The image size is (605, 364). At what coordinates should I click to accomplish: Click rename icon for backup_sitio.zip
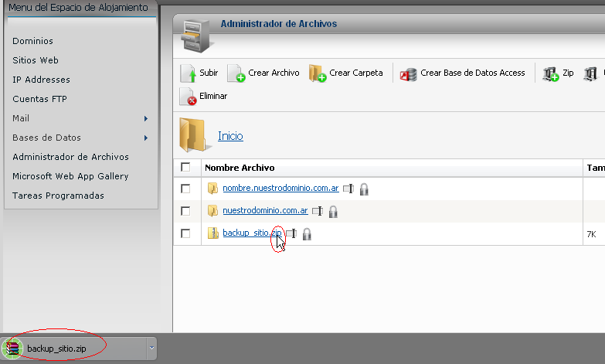(292, 233)
